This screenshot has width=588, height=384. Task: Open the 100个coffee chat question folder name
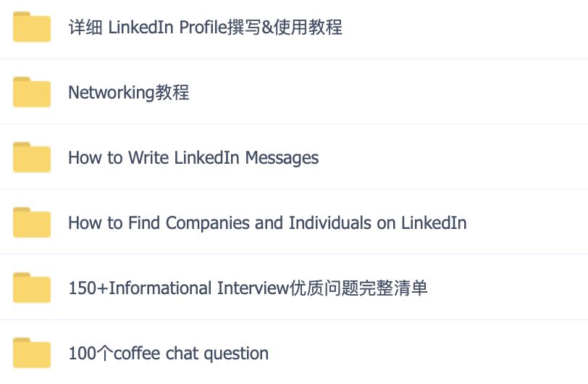point(169,354)
